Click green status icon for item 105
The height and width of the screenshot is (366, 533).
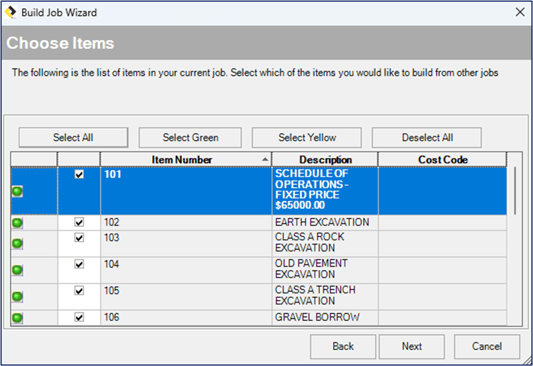point(17,297)
